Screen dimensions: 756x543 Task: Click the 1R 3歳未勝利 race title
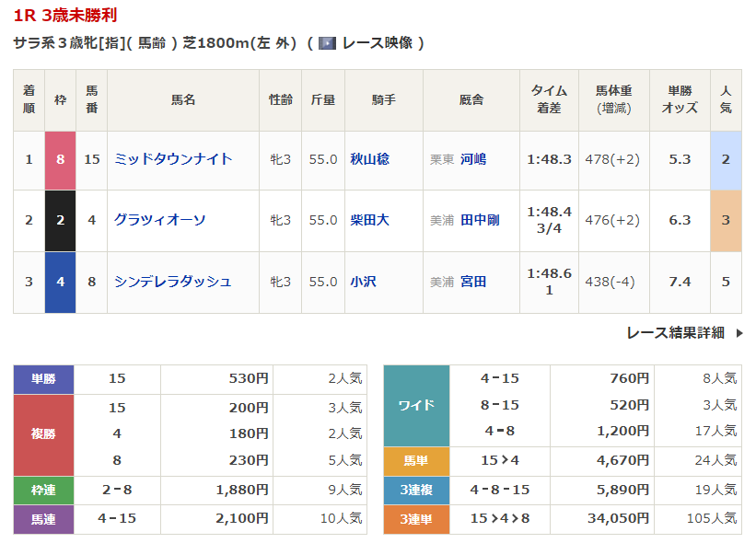tap(65, 16)
